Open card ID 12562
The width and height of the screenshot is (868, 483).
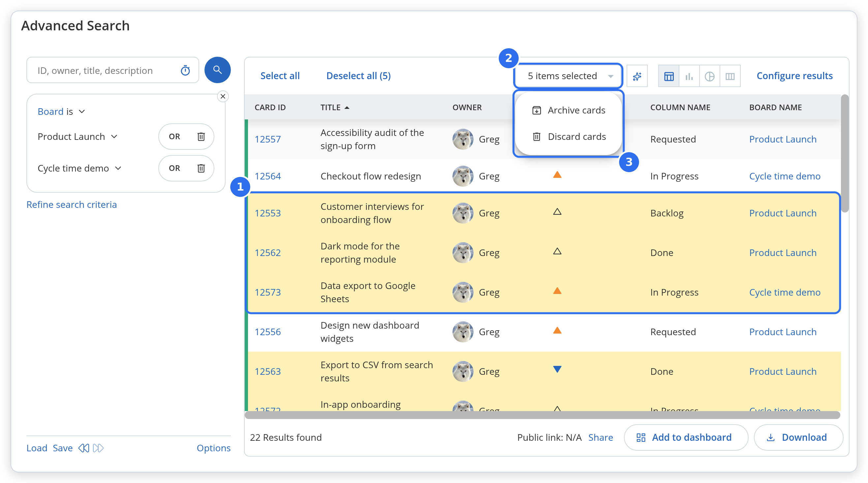267,253
